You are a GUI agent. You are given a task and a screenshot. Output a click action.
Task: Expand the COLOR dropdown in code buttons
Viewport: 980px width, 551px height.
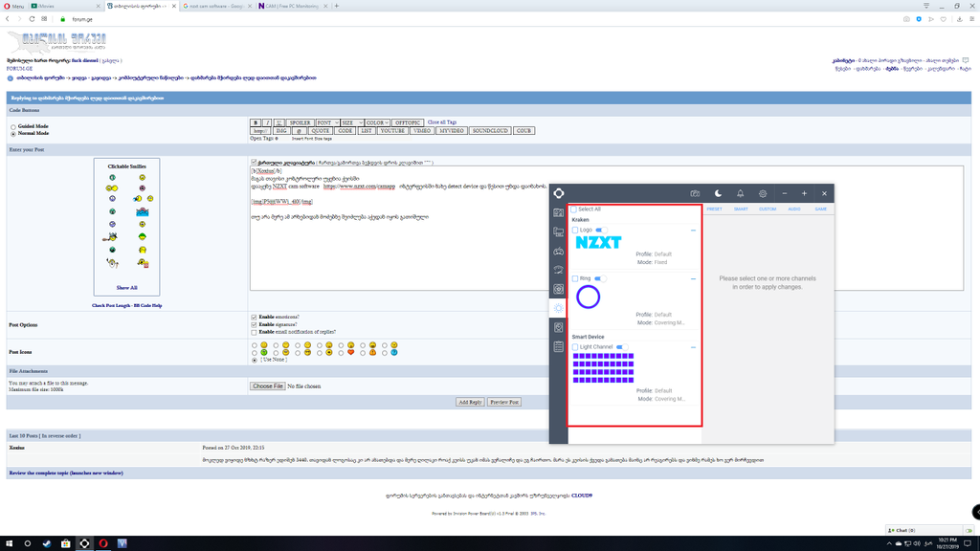(x=376, y=123)
